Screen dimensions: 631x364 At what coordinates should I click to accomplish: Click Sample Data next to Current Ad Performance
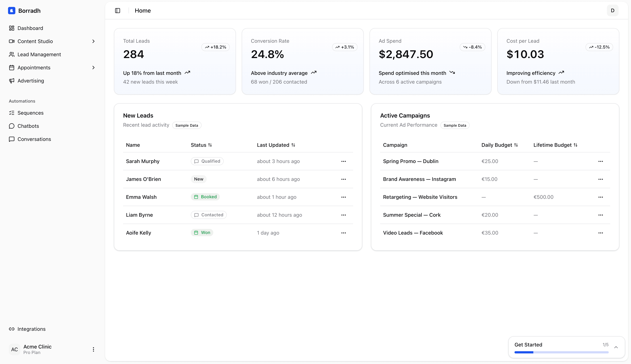[x=454, y=125]
